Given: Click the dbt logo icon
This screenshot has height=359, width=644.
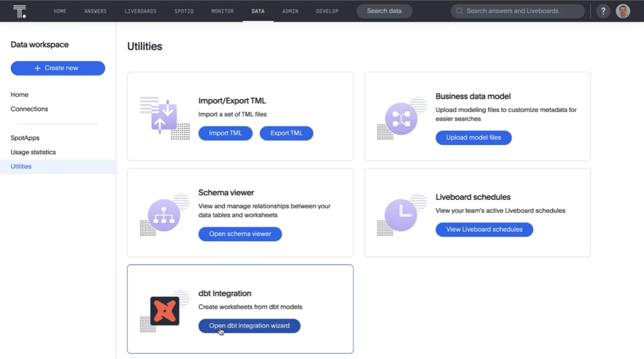Looking at the screenshot, I should (164, 311).
